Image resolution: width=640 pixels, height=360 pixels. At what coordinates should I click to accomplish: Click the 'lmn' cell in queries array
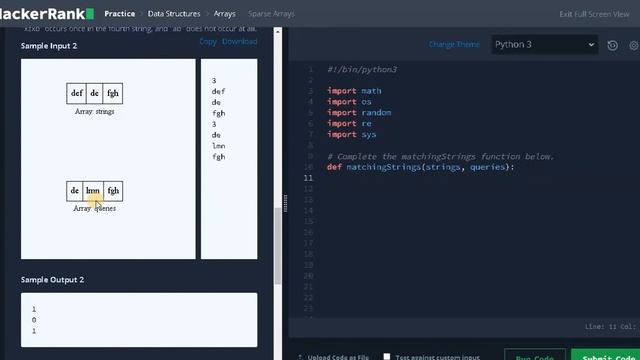(93, 191)
